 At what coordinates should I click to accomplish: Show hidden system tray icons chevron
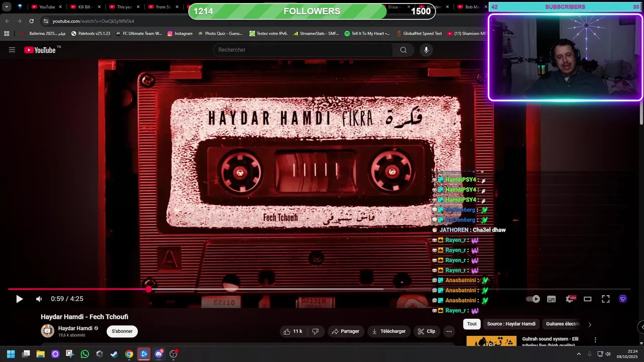tap(579, 354)
